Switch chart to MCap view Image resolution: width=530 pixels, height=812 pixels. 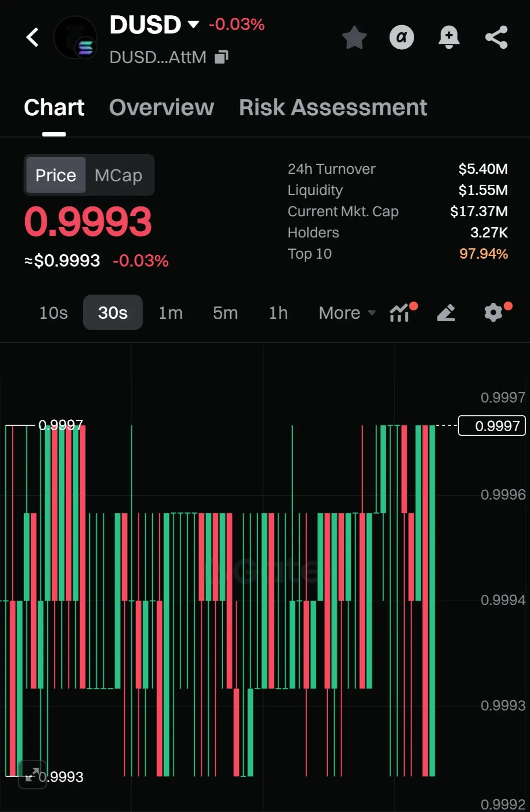(x=118, y=175)
